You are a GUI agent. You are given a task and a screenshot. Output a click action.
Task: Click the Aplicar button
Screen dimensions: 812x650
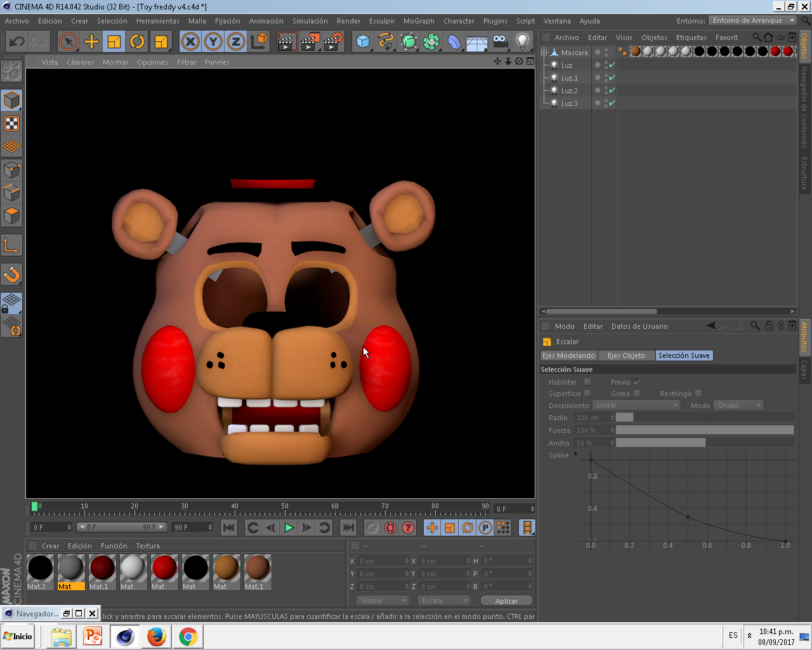pyautogui.click(x=506, y=600)
